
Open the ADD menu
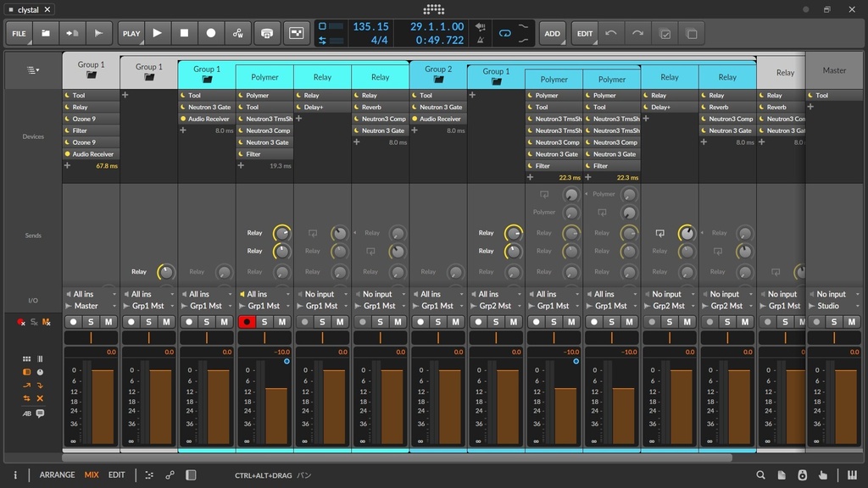click(552, 33)
